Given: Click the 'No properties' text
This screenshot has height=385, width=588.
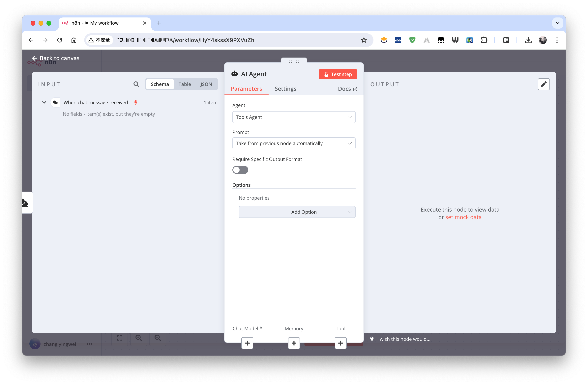Looking at the screenshot, I should (254, 198).
